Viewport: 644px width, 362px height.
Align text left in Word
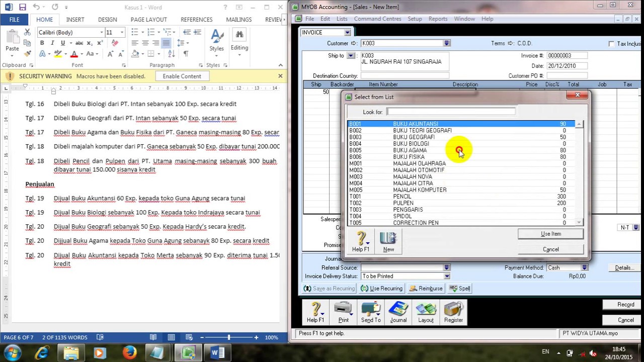tap(134, 43)
